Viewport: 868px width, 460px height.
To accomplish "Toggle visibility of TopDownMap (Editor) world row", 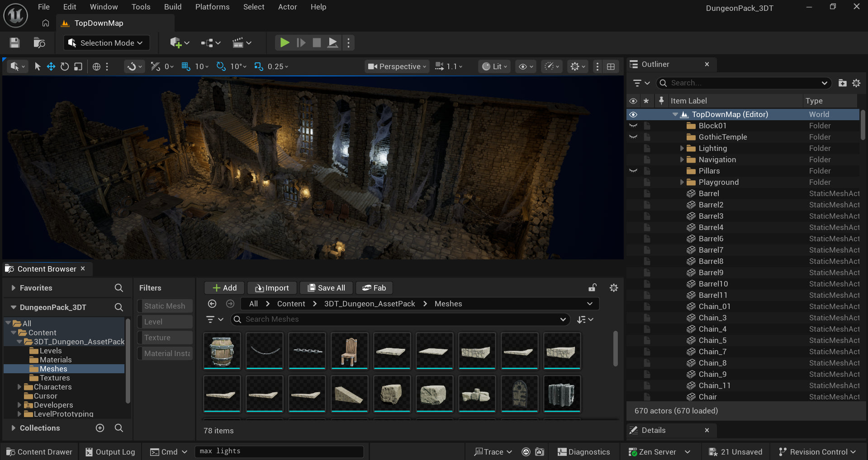I will (x=633, y=114).
